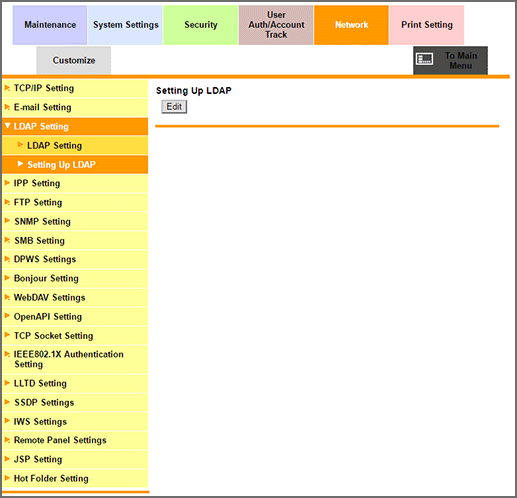This screenshot has height=498, width=517.
Task: Click the To Main Menu icon
Action: coord(425,59)
